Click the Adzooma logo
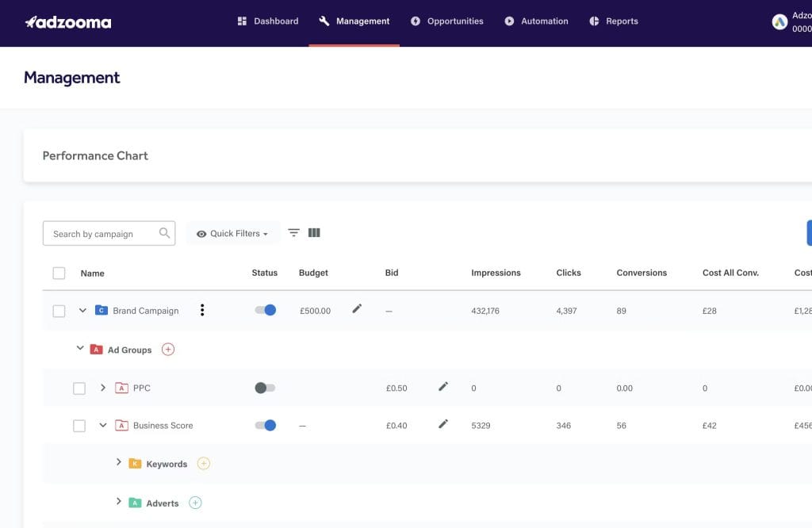 point(68,21)
